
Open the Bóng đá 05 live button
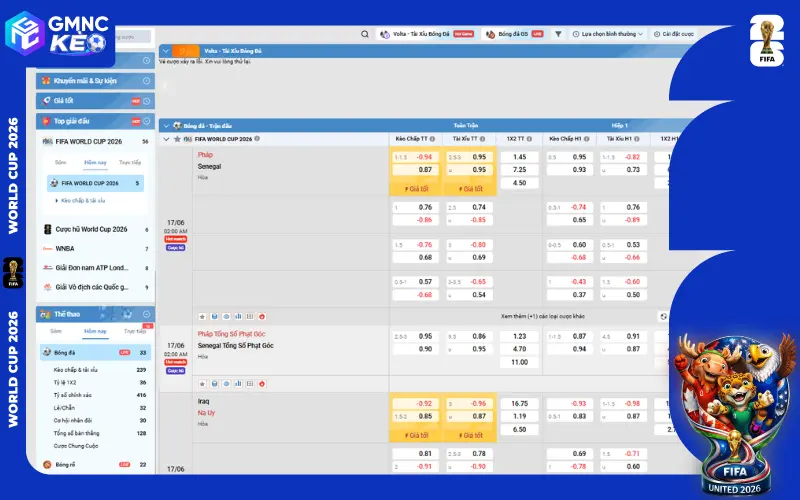(514, 34)
